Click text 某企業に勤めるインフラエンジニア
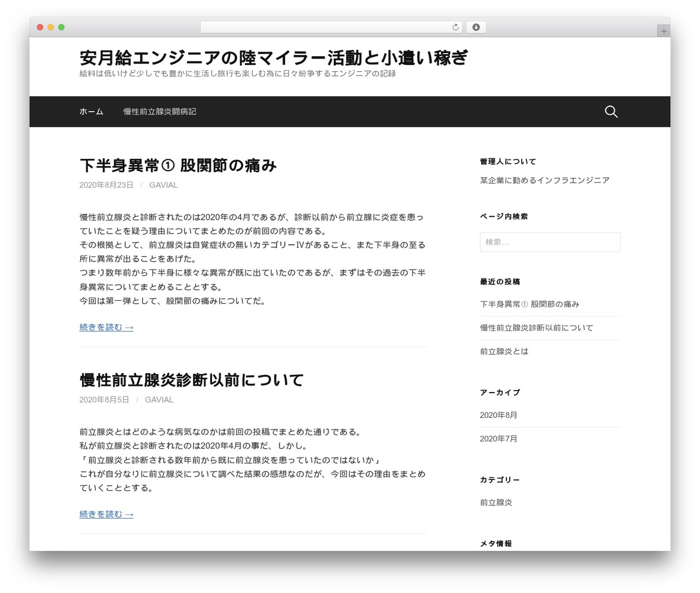The height and width of the screenshot is (593, 700). coord(545,180)
